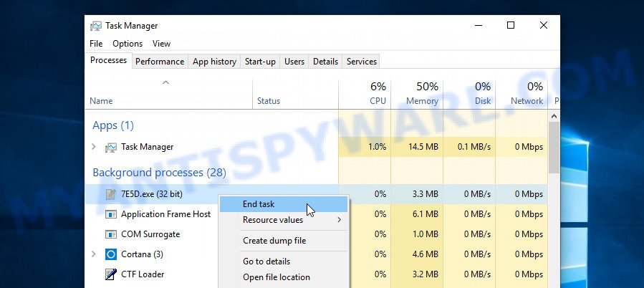Minimize the Task Manager window
644x288 pixels.
[x=478, y=26]
